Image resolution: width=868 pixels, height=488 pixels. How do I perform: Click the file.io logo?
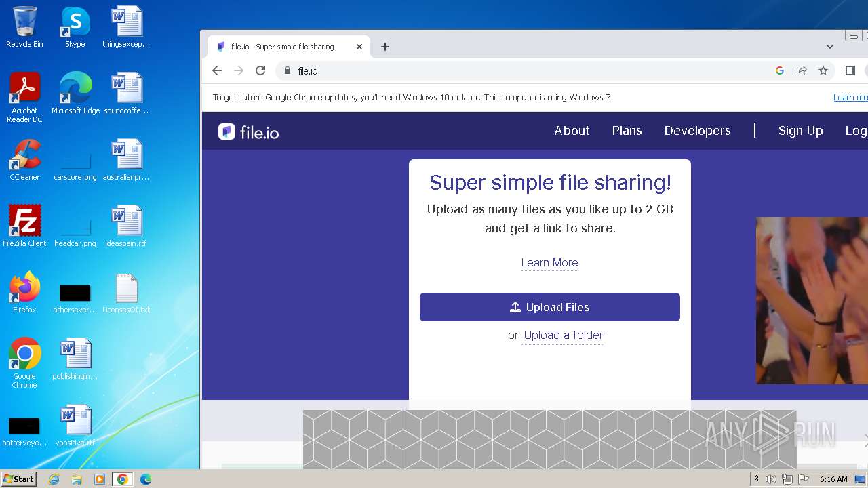249,131
